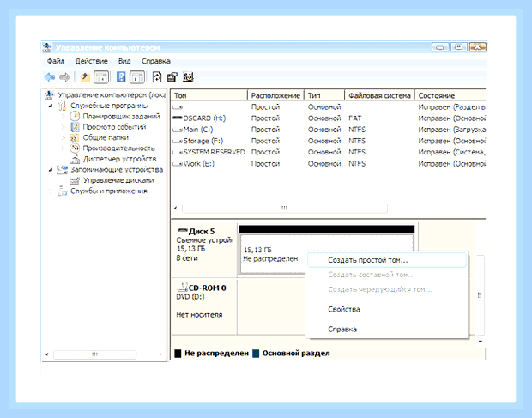Click the refresh toolbar icon

[x=157, y=77]
